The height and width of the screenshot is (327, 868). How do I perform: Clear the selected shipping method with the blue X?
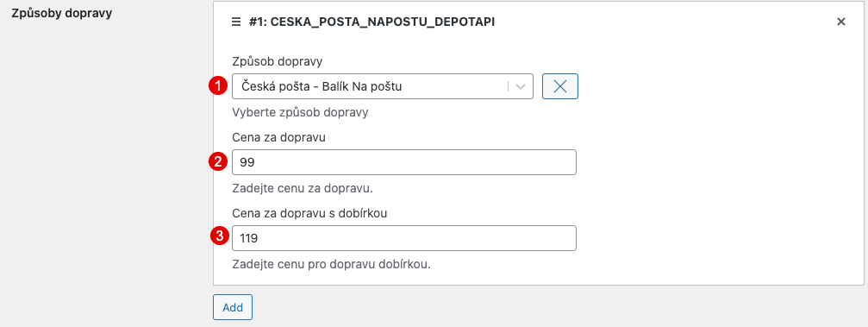point(560,86)
